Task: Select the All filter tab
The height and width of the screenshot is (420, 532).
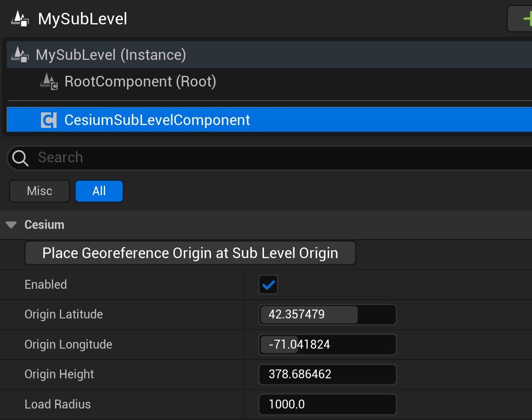Action: [99, 191]
